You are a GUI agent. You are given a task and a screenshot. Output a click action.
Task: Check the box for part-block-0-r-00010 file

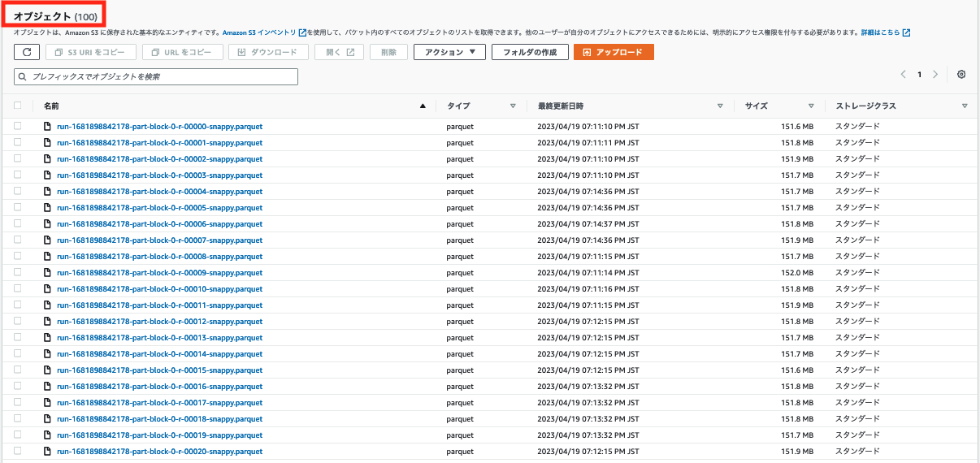[18, 289]
